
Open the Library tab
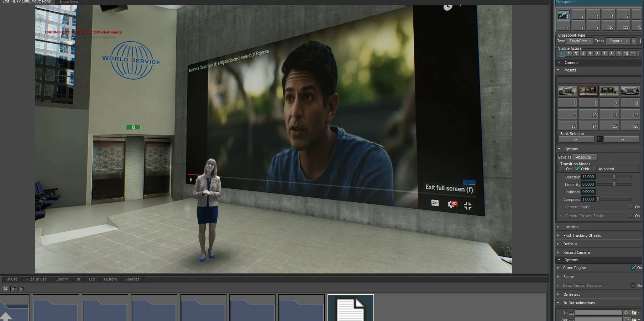[62, 279]
